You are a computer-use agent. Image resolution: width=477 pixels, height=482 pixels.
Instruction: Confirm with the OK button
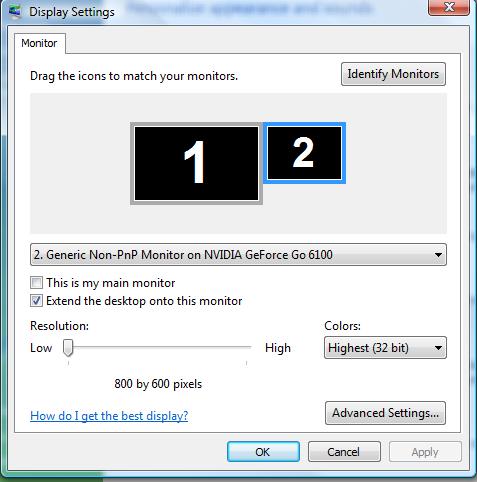point(263,452)
